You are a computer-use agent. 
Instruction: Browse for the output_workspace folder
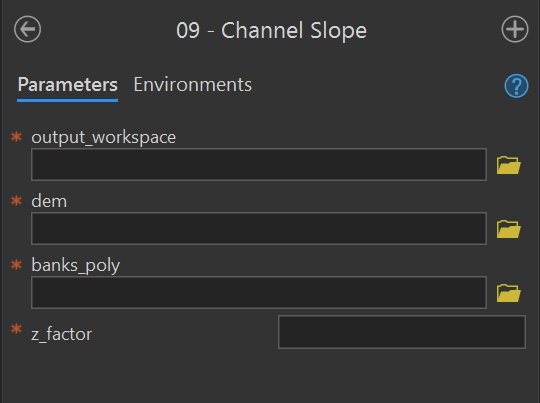[508, 165]
